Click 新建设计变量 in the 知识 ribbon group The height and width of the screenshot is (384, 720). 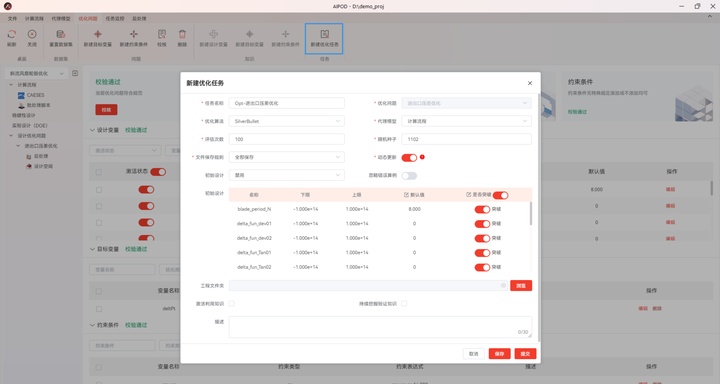click(214, 38)
